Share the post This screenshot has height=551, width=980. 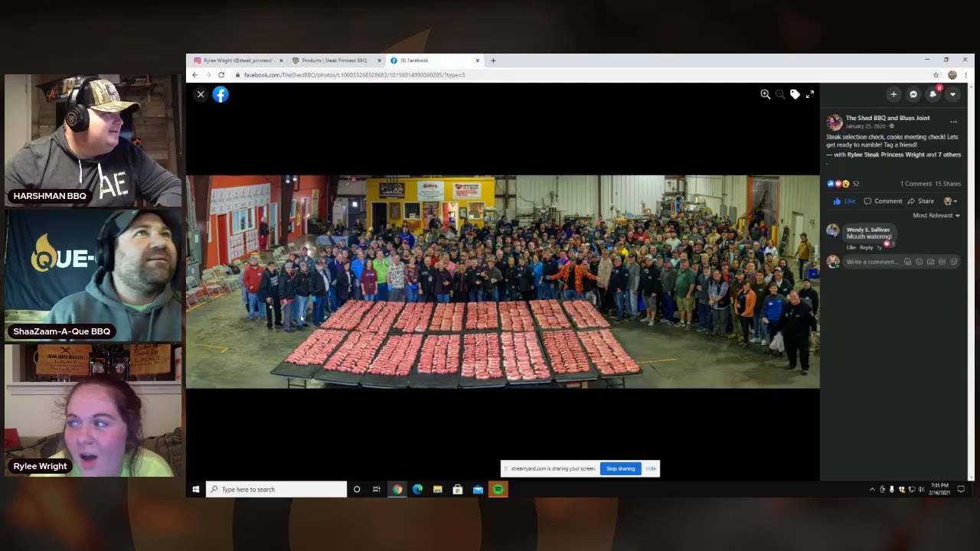[920, 201]
